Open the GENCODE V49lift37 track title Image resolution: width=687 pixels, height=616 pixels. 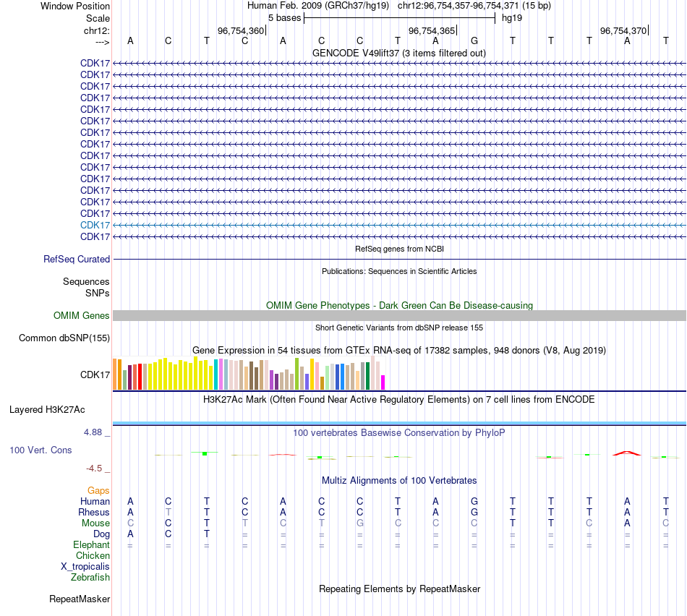pos(398,53)
